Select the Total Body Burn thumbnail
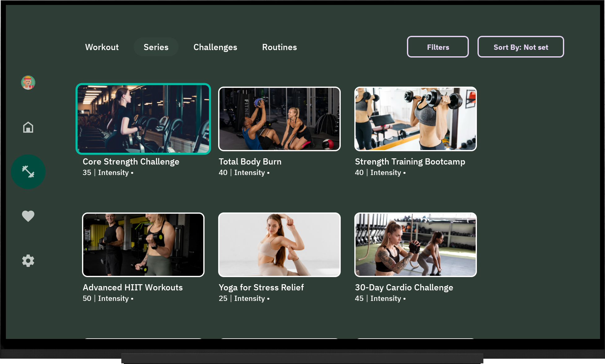This screenshot has width=605, height=364. coord(279,119)
